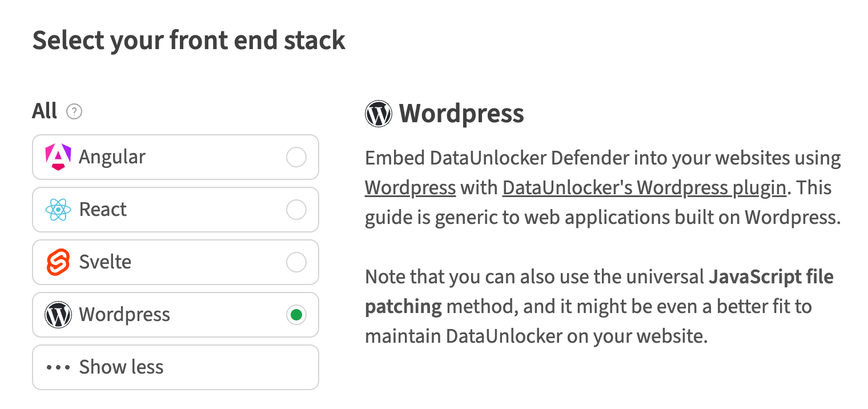Click the Angular option row
Screen dimensions: 868x409
(x=175, y=157)
